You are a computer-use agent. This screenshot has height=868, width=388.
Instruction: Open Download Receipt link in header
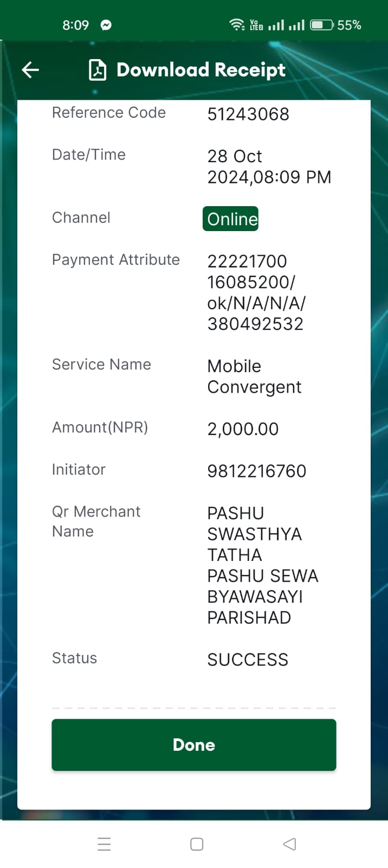coord(201,70)
